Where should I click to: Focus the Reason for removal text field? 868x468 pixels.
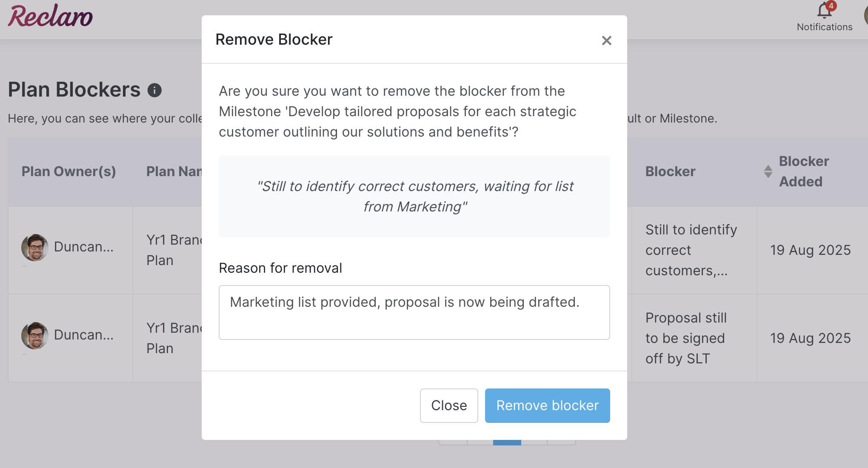tap(414, 312)
